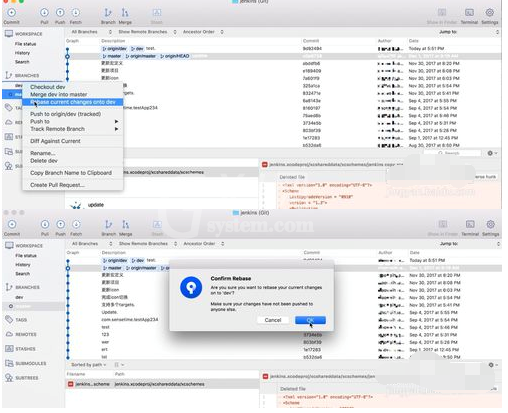The height and width of the screenshot is (413, 508).
Task: Click the diff search field in the context-menu window
Action: click(452, 153)
